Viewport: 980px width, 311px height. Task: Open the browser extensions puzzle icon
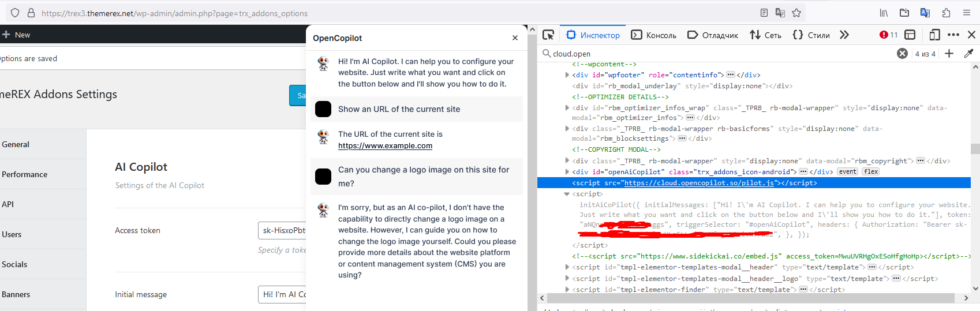click(946, 13)
